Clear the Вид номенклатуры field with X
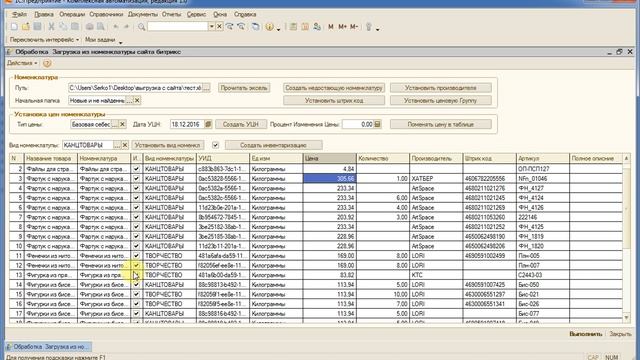 pyautogui.click(x=125, y=145)
